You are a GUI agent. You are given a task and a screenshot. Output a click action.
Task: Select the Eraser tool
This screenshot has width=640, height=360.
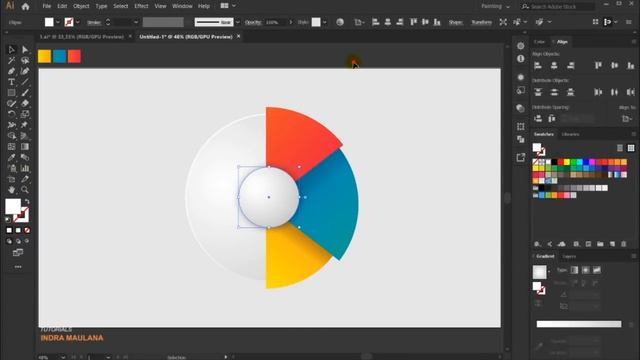tap(25, 104)
